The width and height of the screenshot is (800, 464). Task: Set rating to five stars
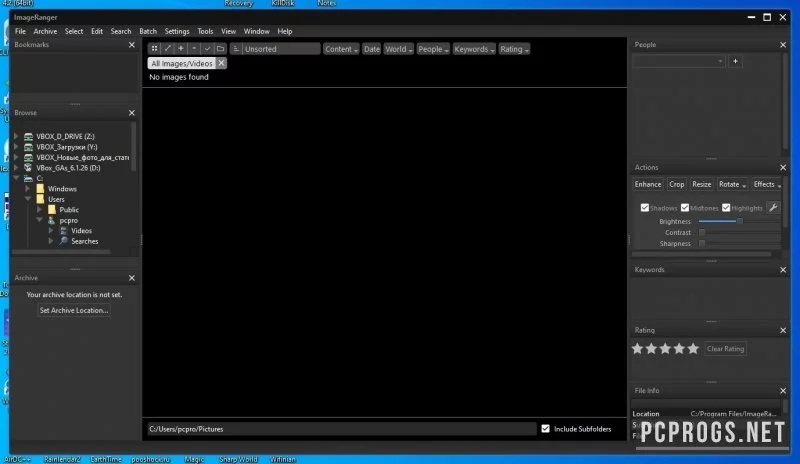click(692, 349)
